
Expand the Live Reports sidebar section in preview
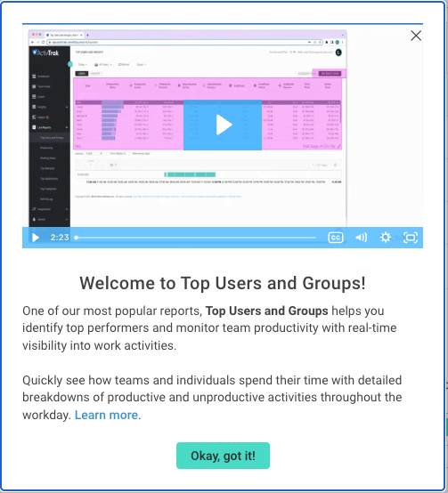click(x=50, y=127)
